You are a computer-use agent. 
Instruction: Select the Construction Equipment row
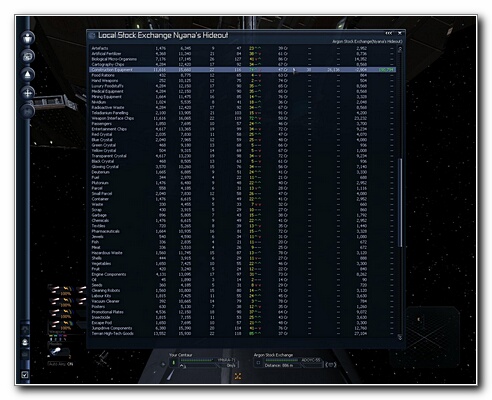[242, 70]
